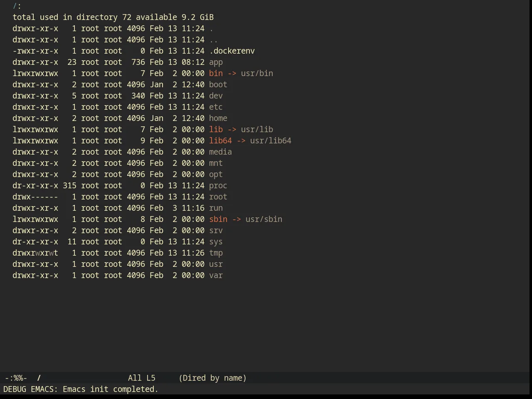Viewport: 532px width, 399px height.
Task: Open the root directory entry
Action: [218, 197]
